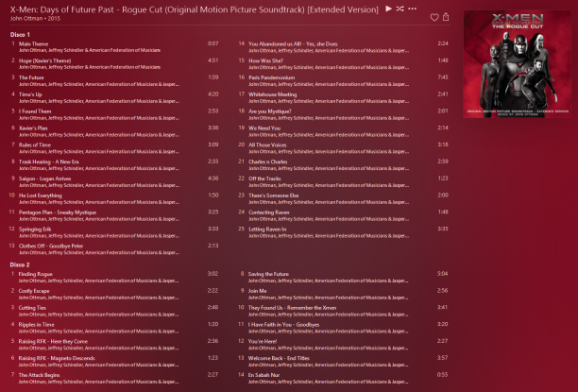Play the album with the play icon
The image size is (578, 392).
[x=388, y=9]
